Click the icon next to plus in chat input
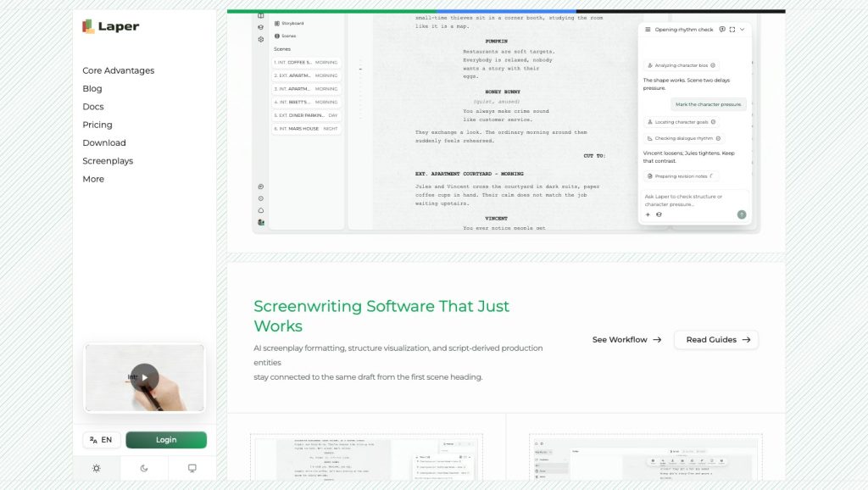The height and width of the screenshot is (490, 868). click(x=659, y=214)
